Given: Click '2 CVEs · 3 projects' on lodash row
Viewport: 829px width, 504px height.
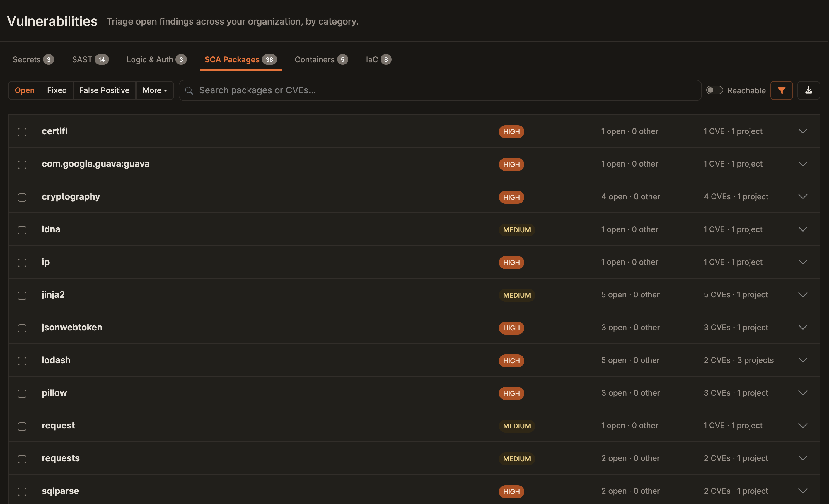Looking at the screenshot, I should click(x=738, y=360).
